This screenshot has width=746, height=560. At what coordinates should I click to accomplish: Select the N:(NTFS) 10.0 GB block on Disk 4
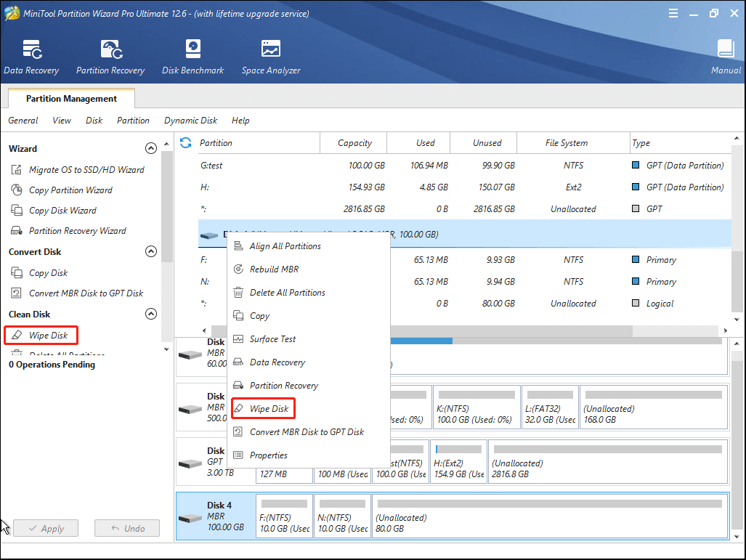[x=342, y=516]
